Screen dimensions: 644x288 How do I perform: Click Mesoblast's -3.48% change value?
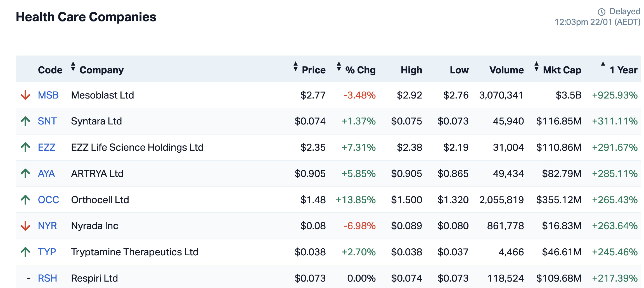(x=359, y=95)
